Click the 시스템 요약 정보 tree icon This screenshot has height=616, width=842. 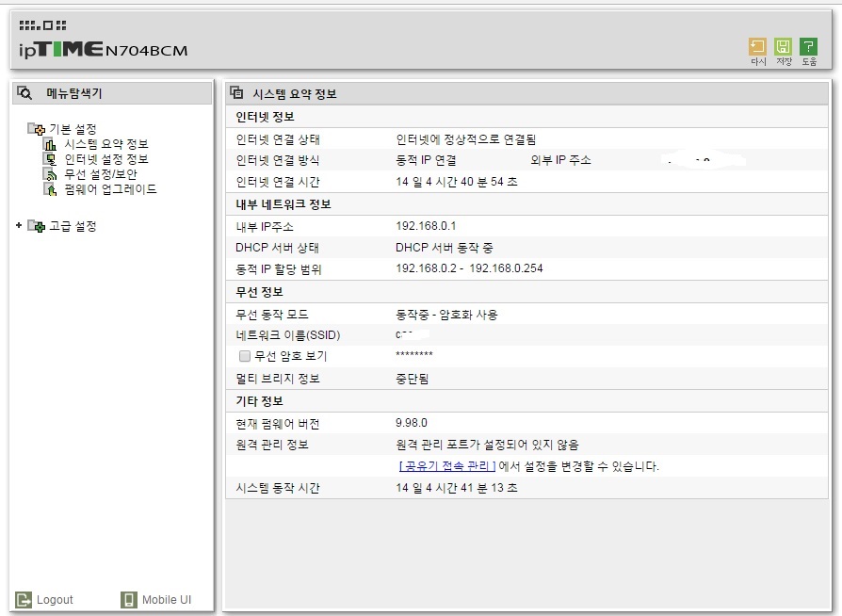pos(50,144)
